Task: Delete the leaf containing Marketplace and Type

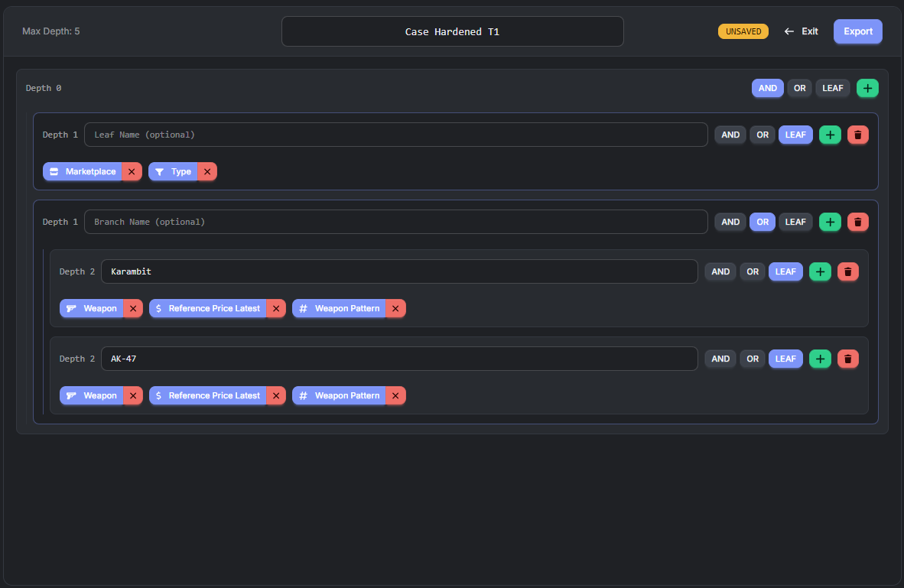Action: click(x=857, y=135)
